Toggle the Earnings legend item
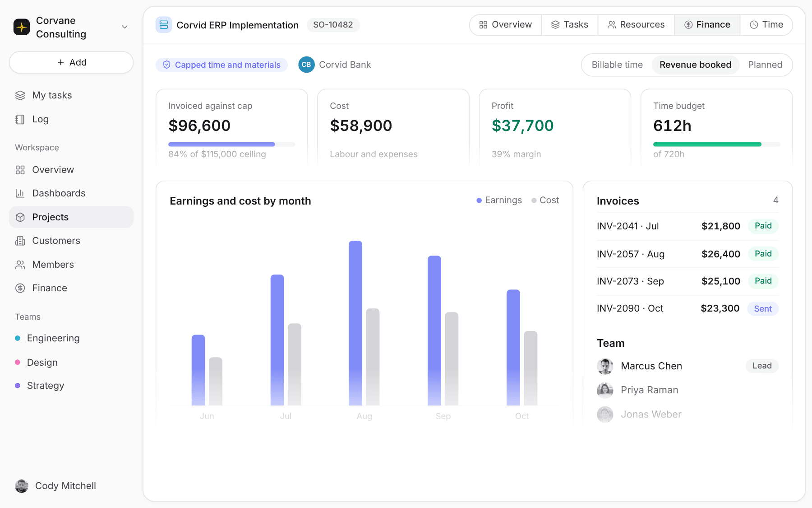812x508 pixels. click(x=499, y=200)
